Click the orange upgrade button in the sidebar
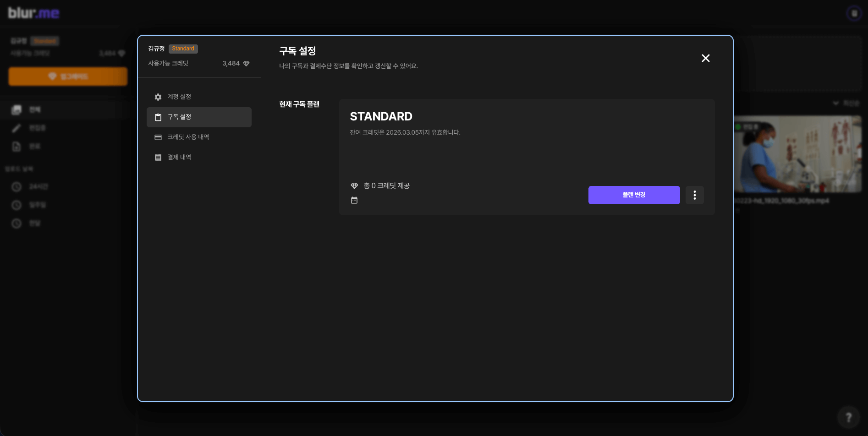Screen dimensions: 868x436 (68, 76)
